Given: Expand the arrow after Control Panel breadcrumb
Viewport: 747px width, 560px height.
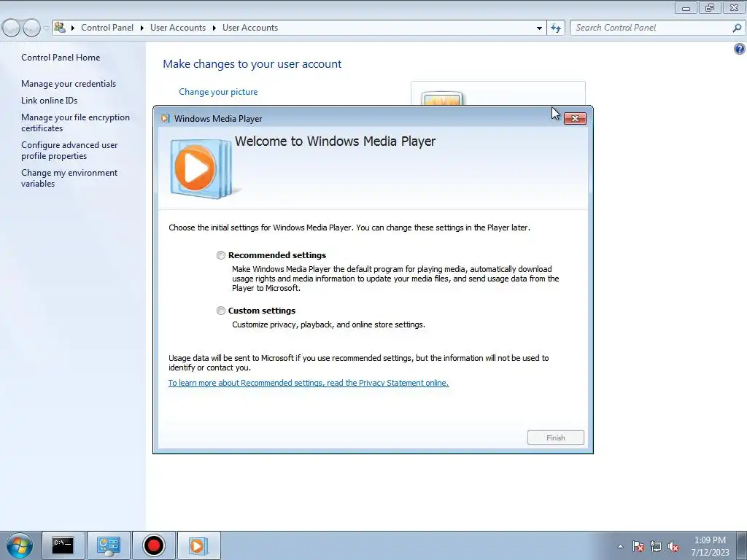Looking at the screenshot, I should click(142, 28).
